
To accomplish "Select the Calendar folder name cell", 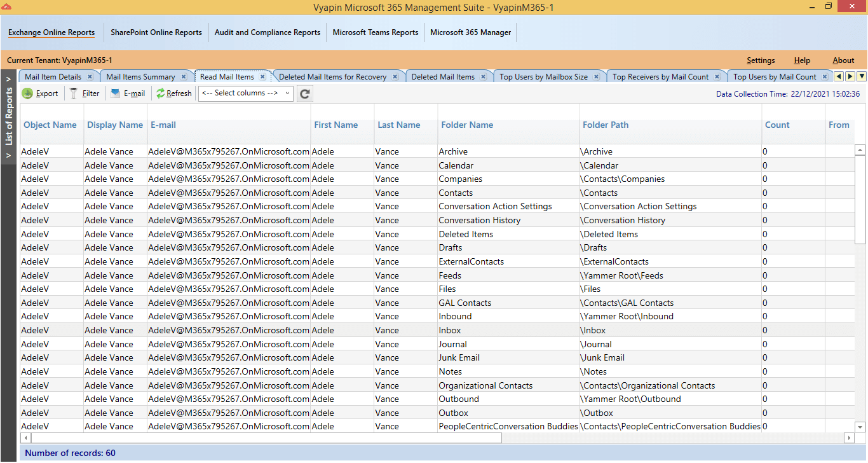I will point(508,165).
